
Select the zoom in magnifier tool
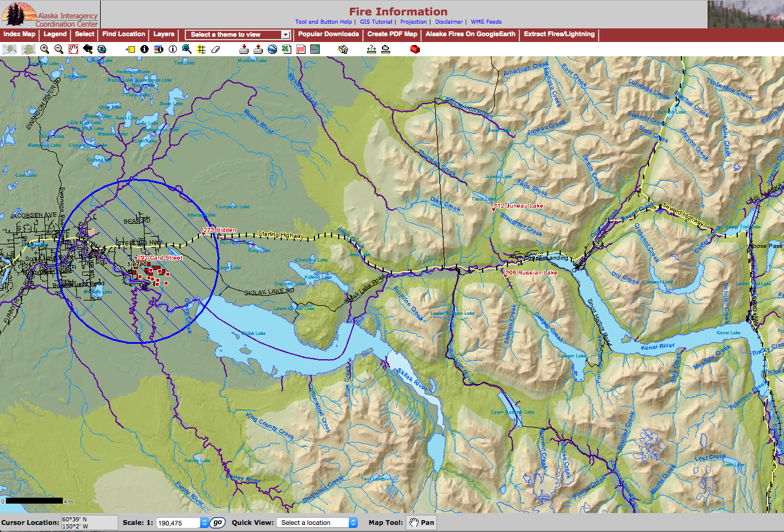(x=44, y=49)
